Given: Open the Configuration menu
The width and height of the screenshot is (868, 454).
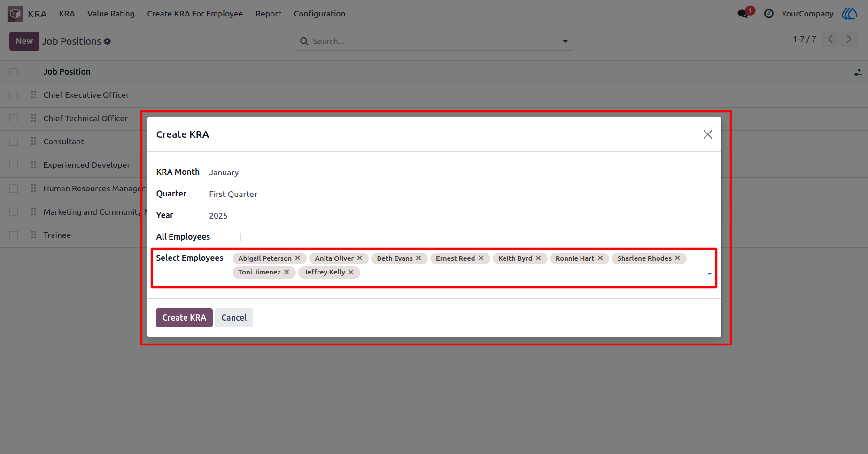Looking at the screenshot, I should tap(320, 14).
